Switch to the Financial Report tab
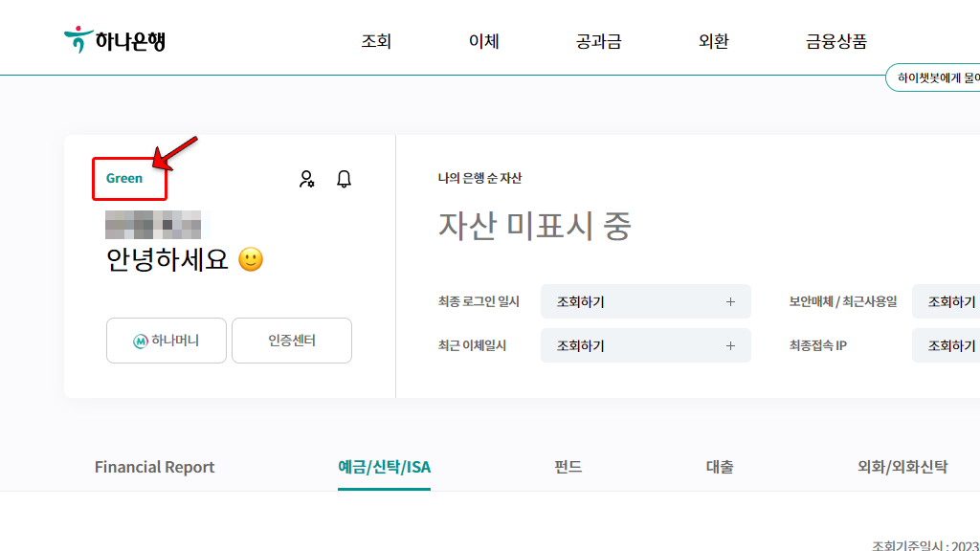Screen dimensions: 980x551 click(154, 467)
